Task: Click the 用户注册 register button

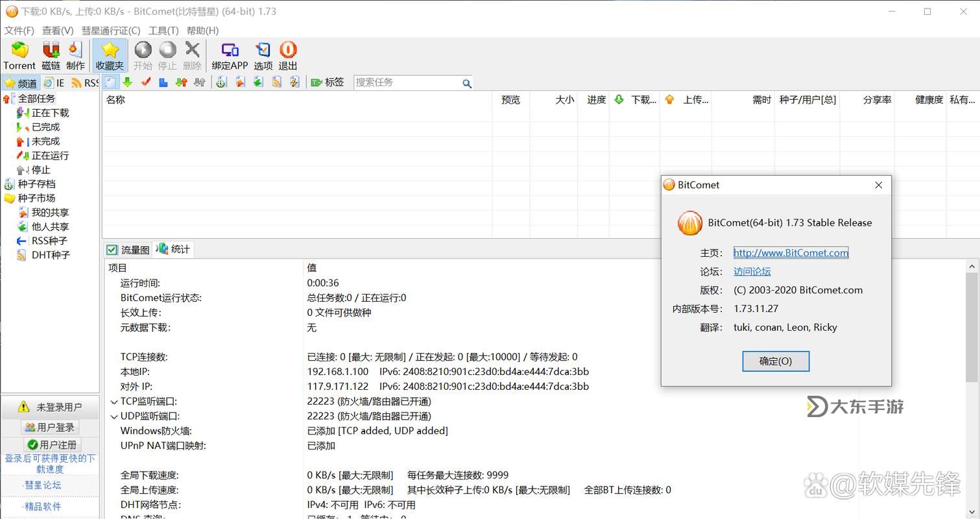Action: coord(53,445)
